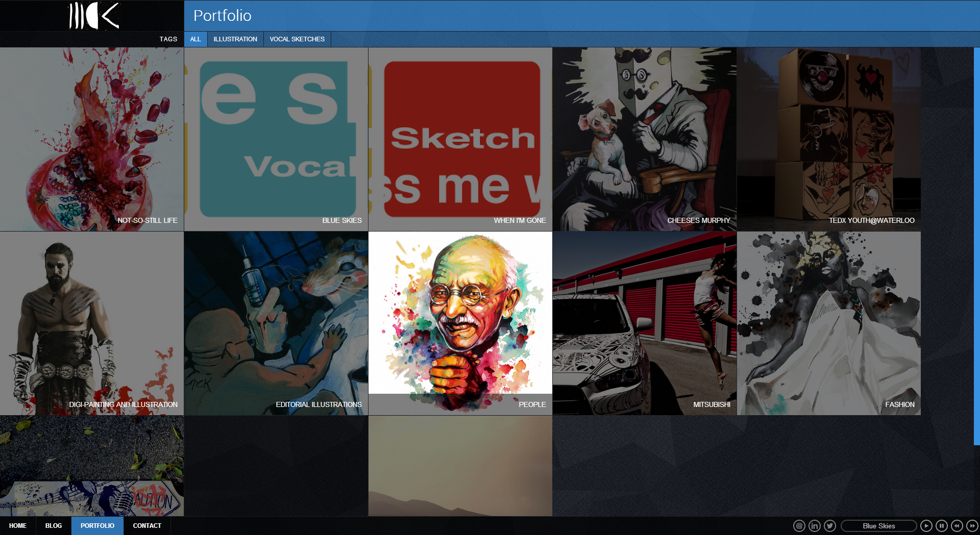The height and width of the screenshot is (535, 980).
Task: Filter portfolio by ILLUSTRATION tag
Action: (235, 39)
